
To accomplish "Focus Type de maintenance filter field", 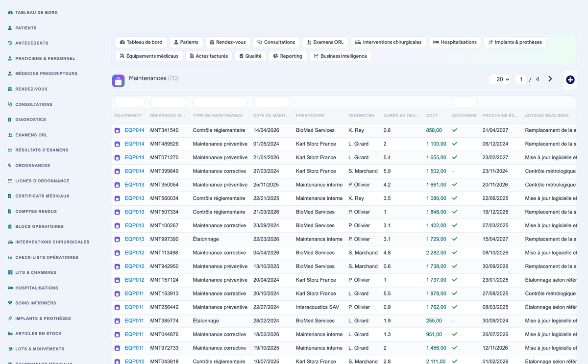I will coord(220,102).
